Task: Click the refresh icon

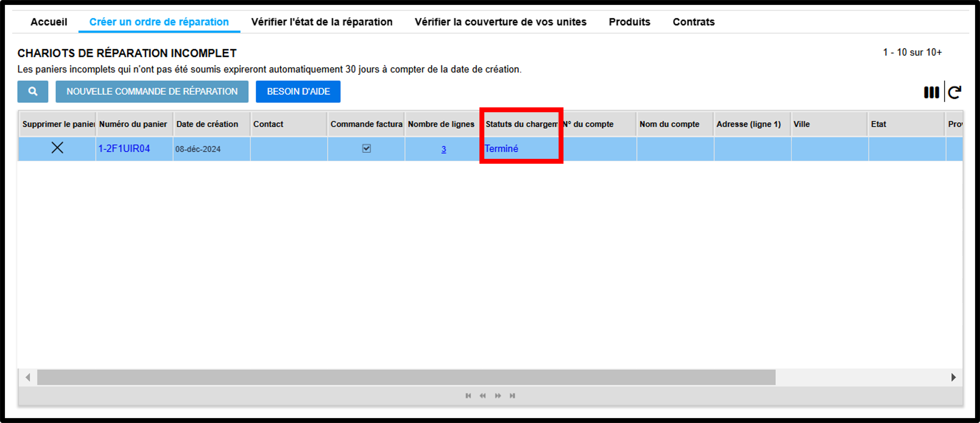Action: pyautogui.click(x=954, y=92)
